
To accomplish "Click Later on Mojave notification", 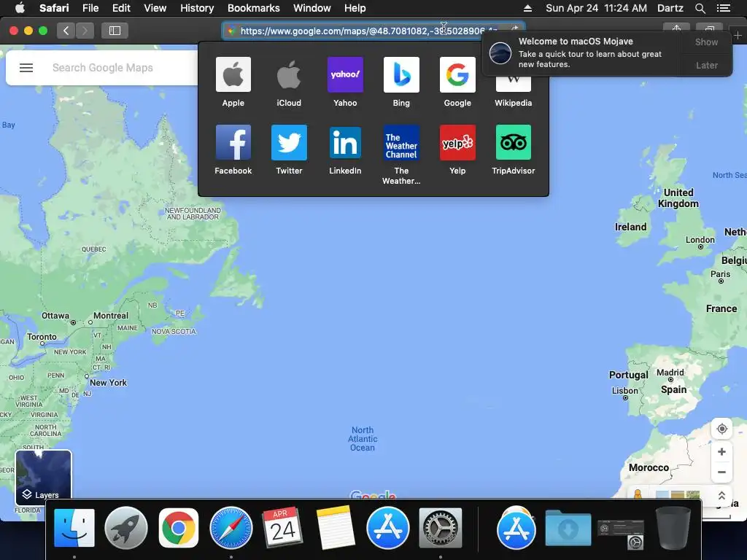I will [x=706, y=65].
